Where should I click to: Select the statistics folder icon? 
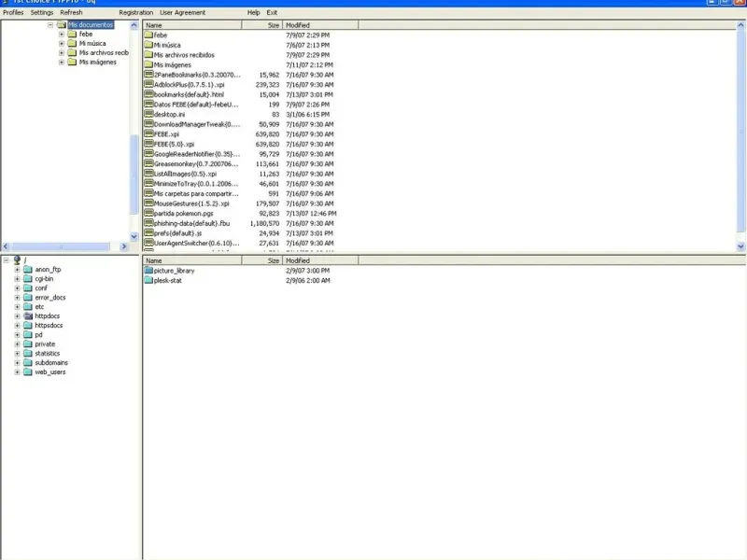(28, 354)
